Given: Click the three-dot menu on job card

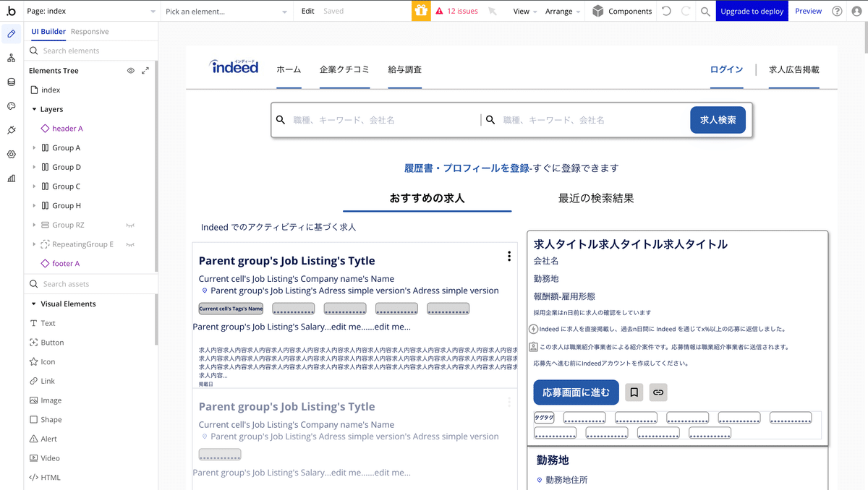Looking at the screenshot, I should tap(509, 256).
